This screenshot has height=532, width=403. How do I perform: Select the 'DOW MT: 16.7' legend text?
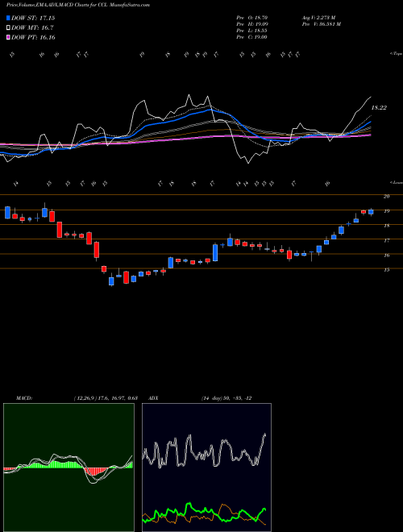[32, 28]
